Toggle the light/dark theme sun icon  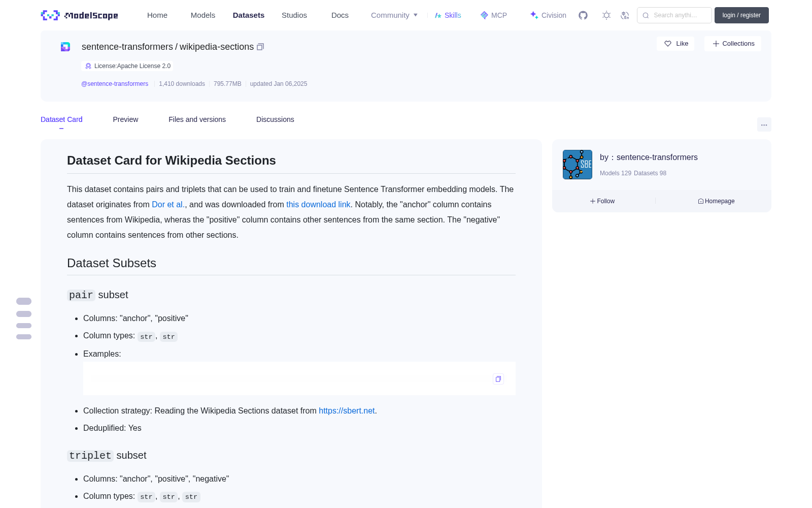[606, 15]
